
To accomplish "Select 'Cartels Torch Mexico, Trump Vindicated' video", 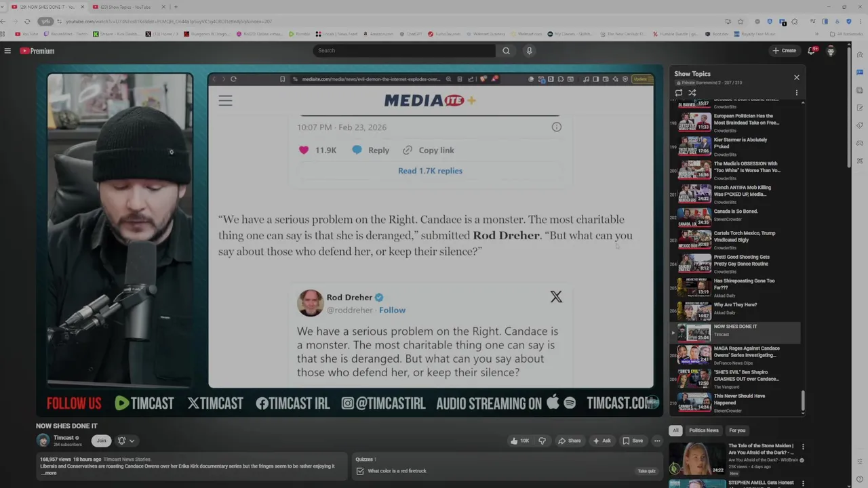I will click(x=735, y=240).
